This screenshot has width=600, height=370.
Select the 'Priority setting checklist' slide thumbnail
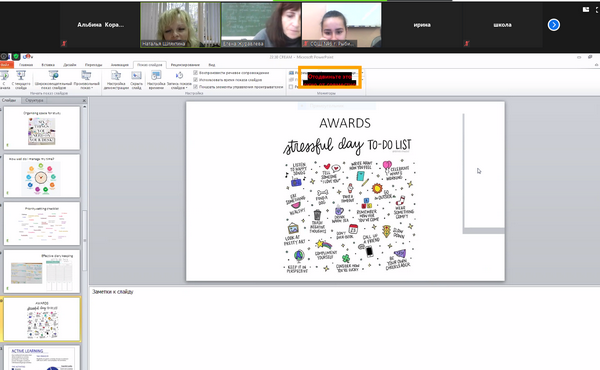coord(42,223)
